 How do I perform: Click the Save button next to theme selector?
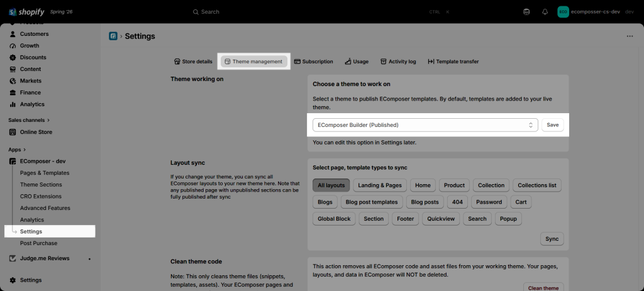point(552,125)
